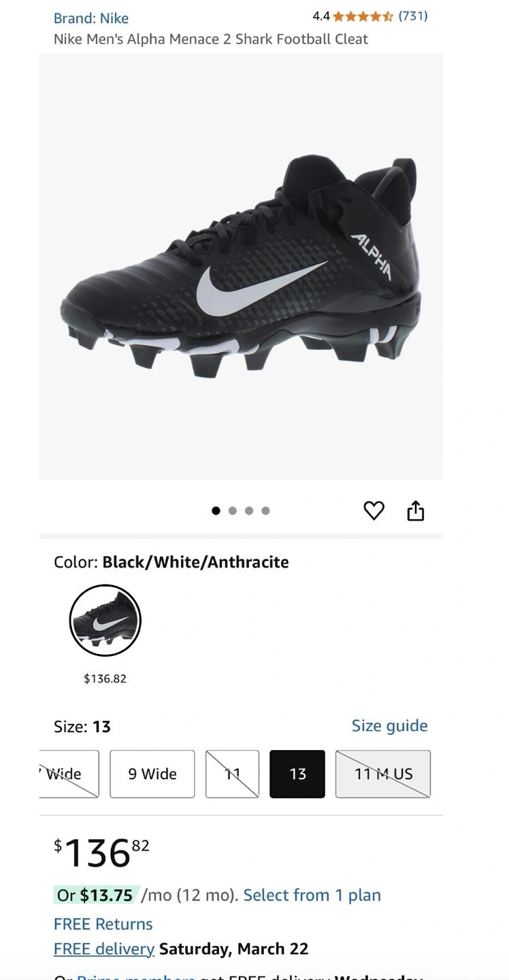Go to the second image carousel dot
509x980 pixels.
pos(233,511)
